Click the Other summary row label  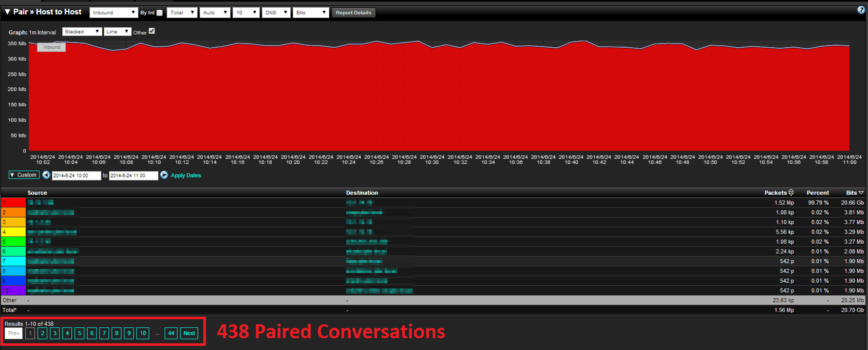coord(10,300)
